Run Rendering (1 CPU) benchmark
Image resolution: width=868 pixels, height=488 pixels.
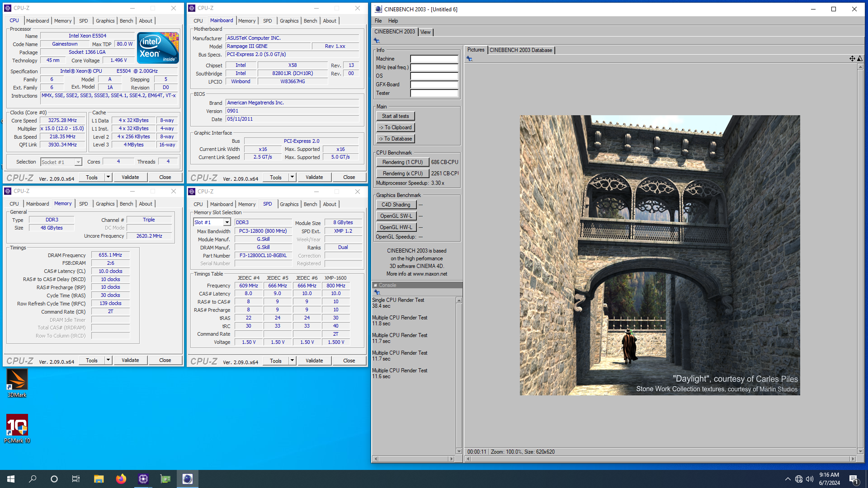[x=402, y=162]
